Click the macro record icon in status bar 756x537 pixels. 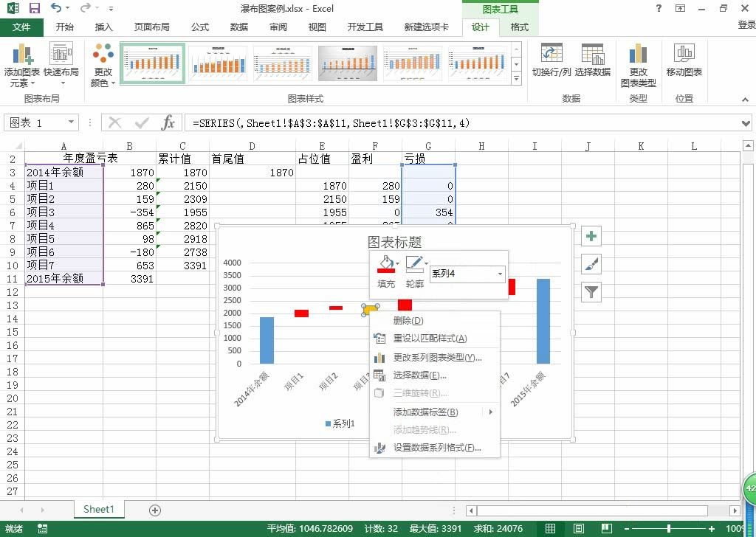coord(42,528)
